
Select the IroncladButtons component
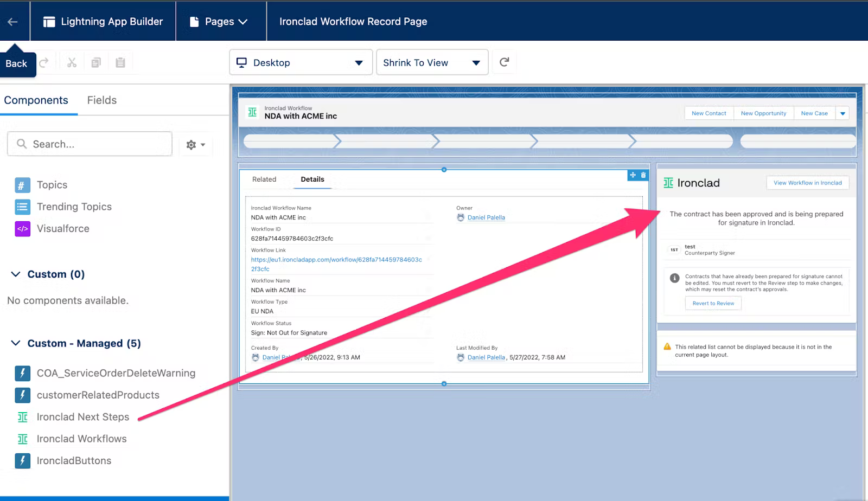(x=74, y=461)
